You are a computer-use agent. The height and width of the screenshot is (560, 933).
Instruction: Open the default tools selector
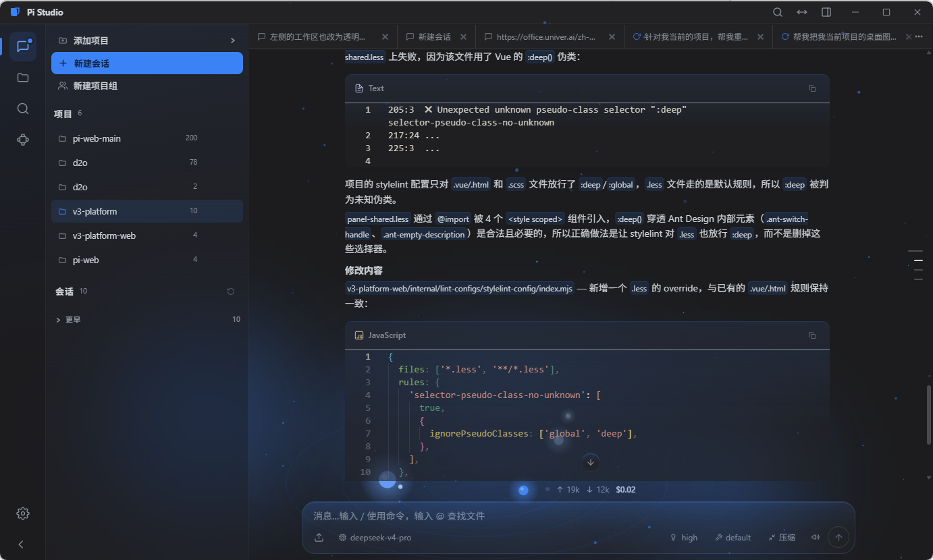coord(732,538)
